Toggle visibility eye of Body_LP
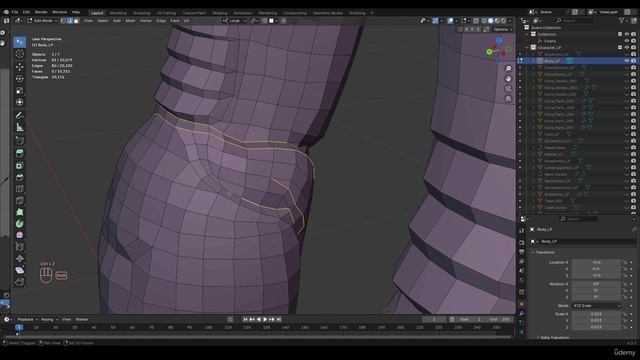The image size is (640, 360). pos(627,61)
